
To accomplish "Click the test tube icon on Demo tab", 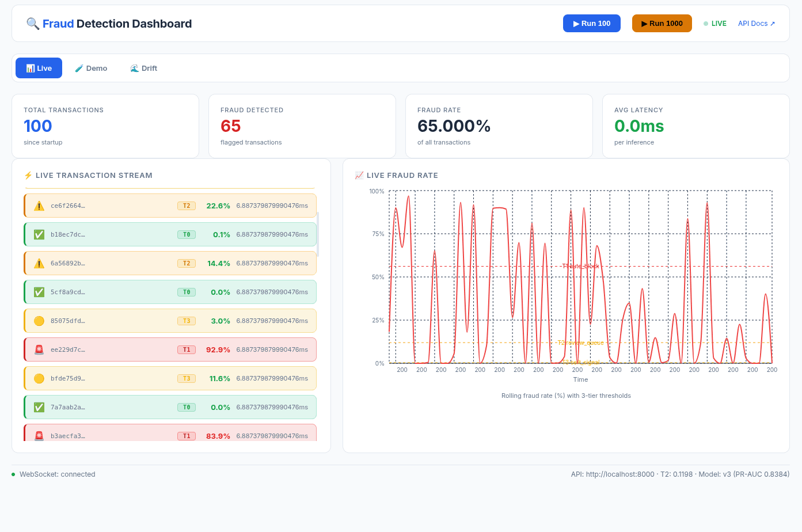I will (79, 68).
